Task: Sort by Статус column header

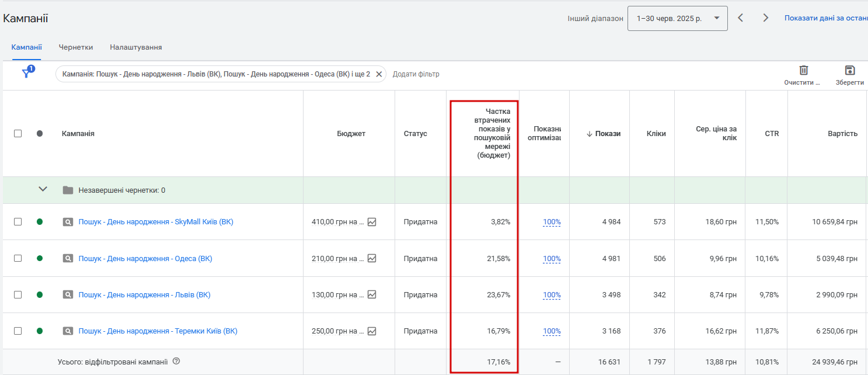Action: pyautogui.click(x=416, y=134)
